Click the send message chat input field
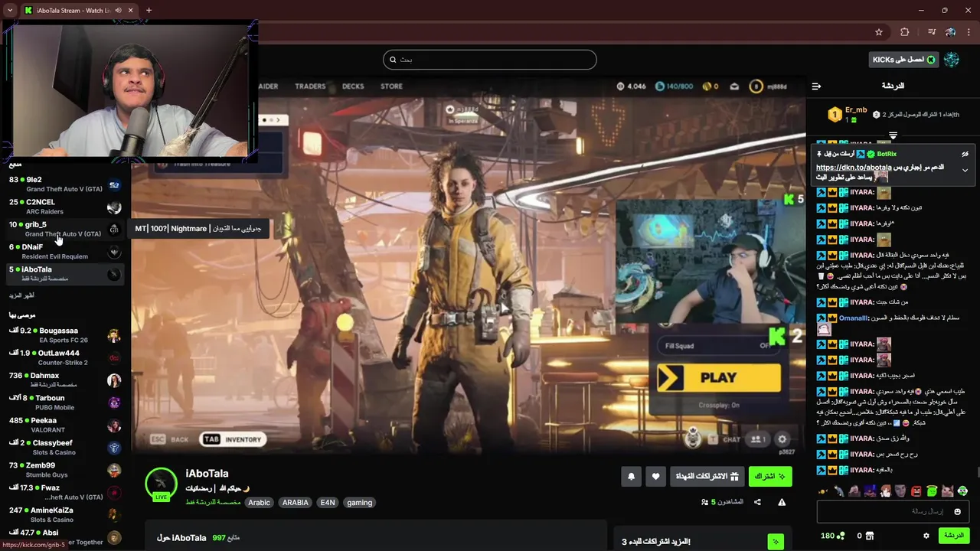 click(x=893, y=511)
